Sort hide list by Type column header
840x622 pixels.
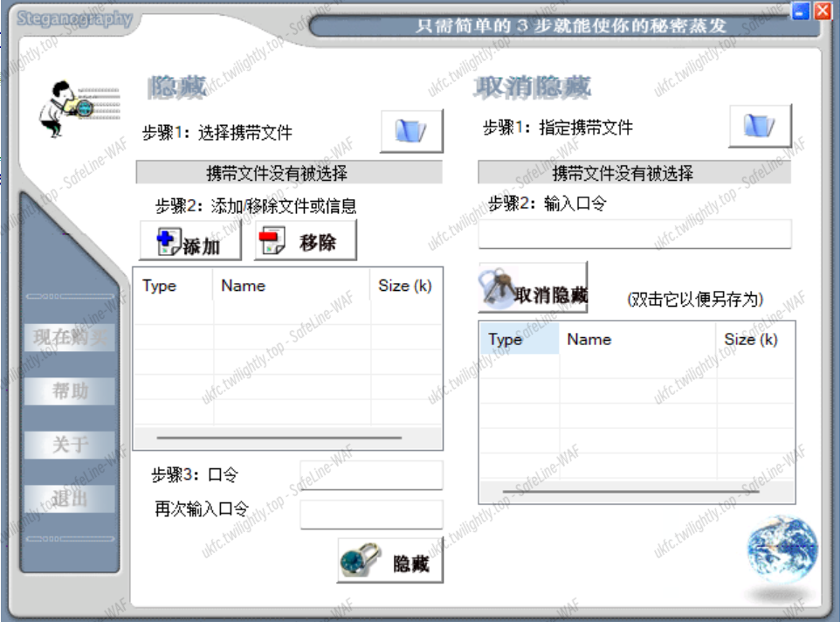172,286
